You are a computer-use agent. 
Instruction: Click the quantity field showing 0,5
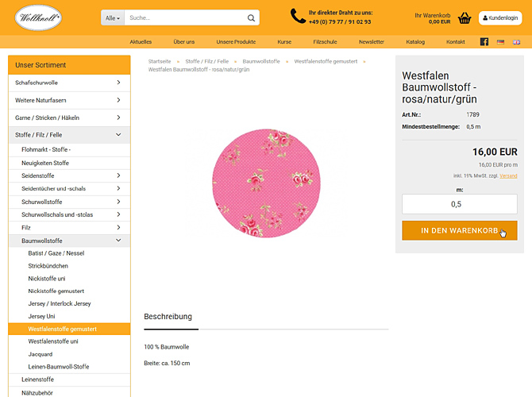point(460,204)
